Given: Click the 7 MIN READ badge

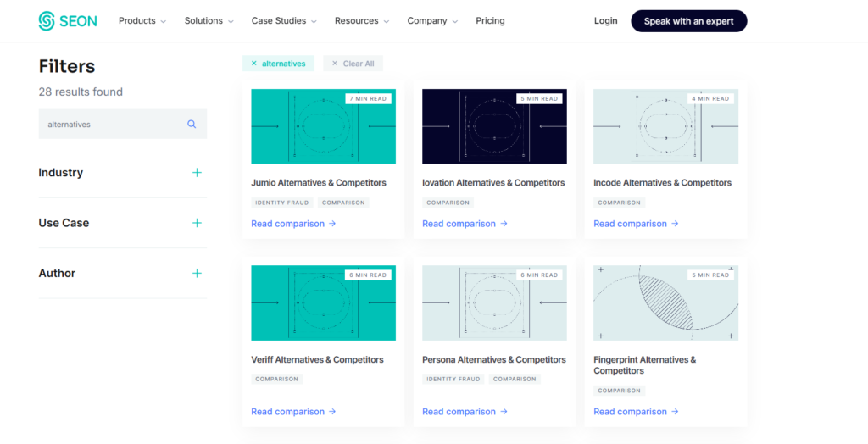Looking at the screenshot, I should [x=368, y=98].
